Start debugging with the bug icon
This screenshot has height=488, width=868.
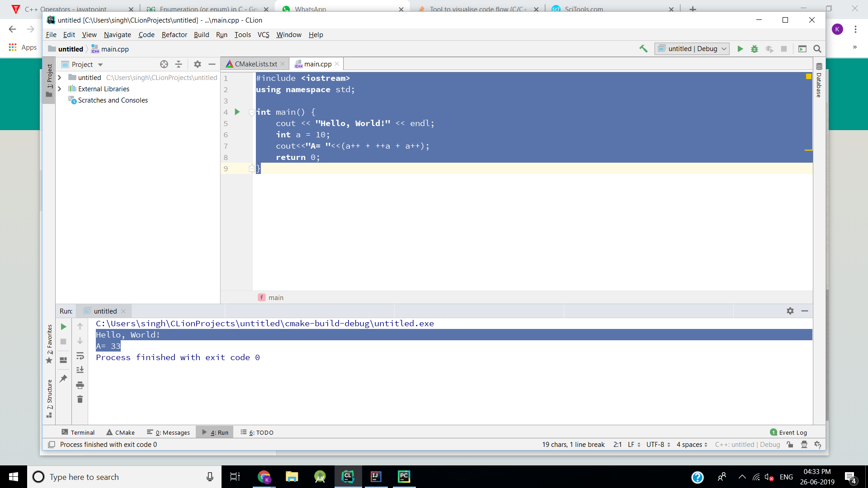click(755, 49)
